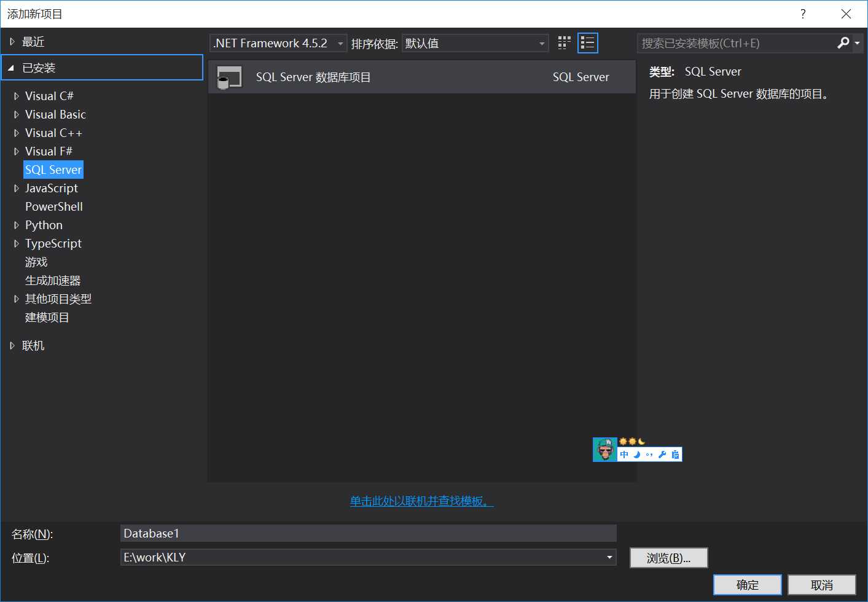Collapse the 已安装 section
Image resolution: width=868 pixels, height=602 pixels.
tap(11, 68)
